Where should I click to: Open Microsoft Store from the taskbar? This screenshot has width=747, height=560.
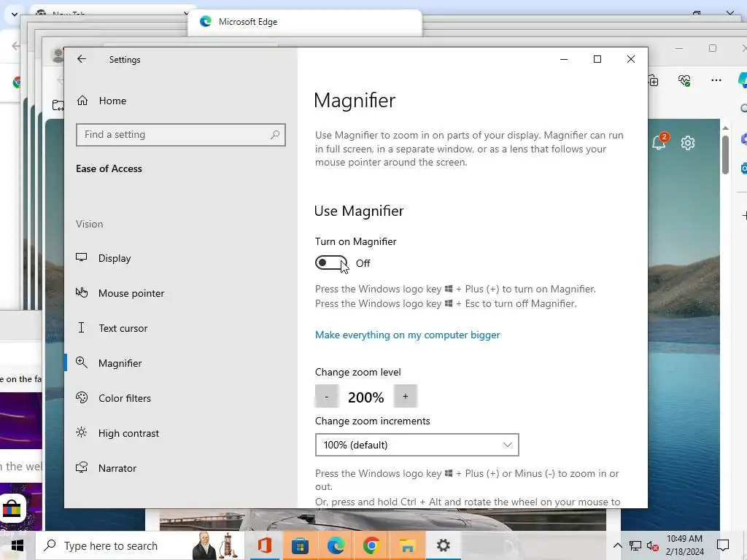[300, 545]
